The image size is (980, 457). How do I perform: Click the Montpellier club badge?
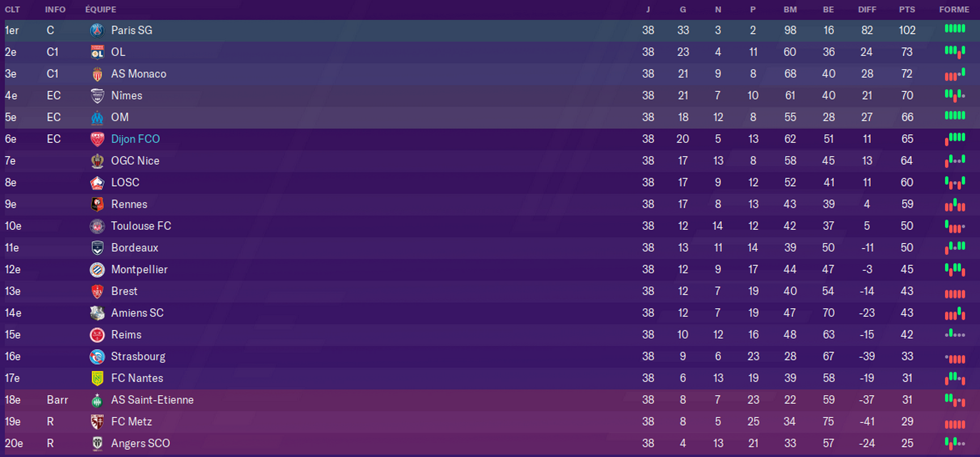97,270
